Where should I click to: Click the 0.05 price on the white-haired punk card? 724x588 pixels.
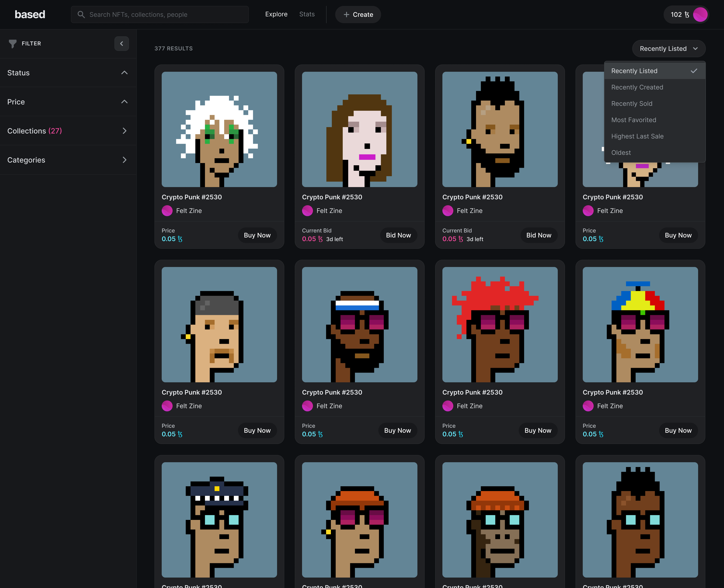pos(172,239)
